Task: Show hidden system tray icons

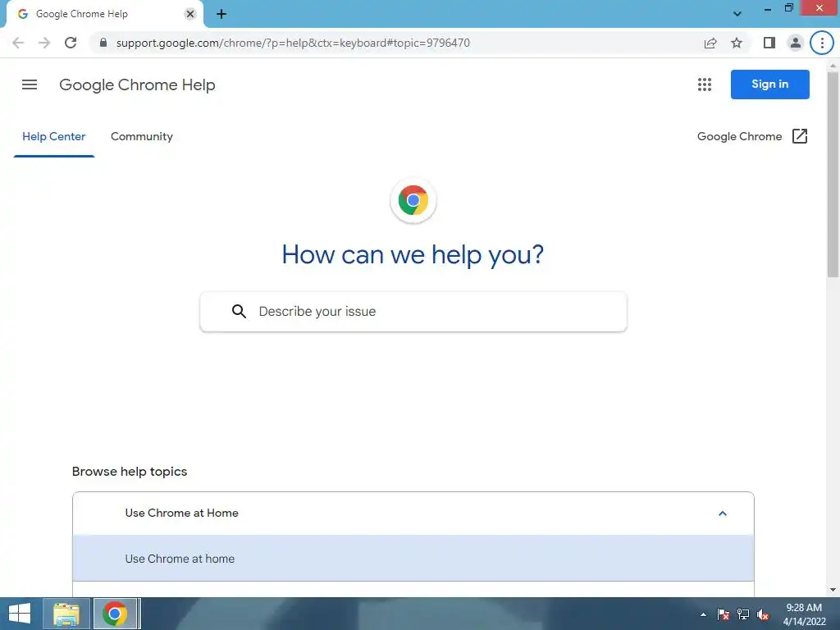Action: tap(703, 614)
